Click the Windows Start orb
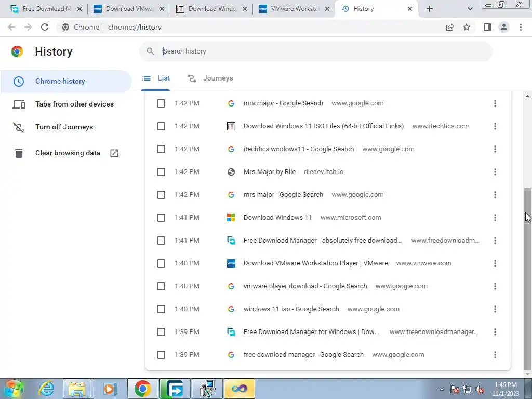 (x=14, y=389)
